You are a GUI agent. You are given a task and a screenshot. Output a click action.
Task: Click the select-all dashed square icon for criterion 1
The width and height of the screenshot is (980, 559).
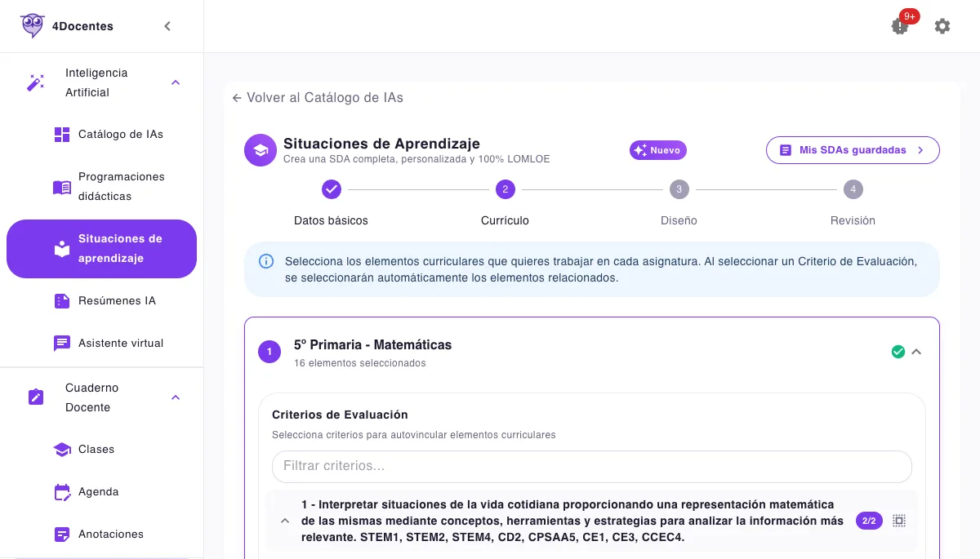tap(899, 521)
